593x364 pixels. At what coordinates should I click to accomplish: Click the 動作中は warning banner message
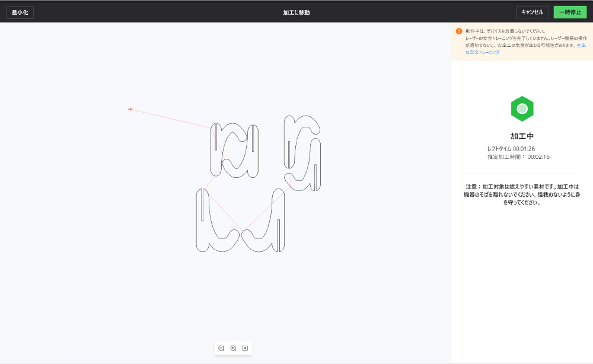coord(506,31)
